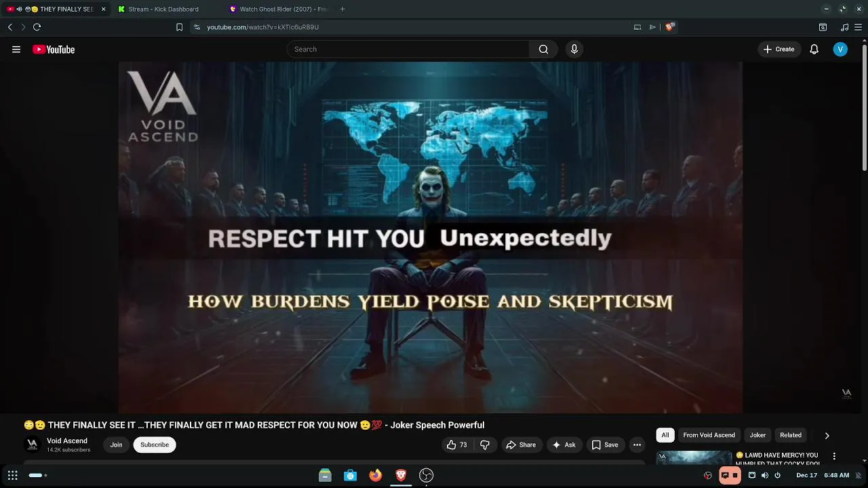Click the search magnifier button
868x488 pixels.
pos(543,49)
